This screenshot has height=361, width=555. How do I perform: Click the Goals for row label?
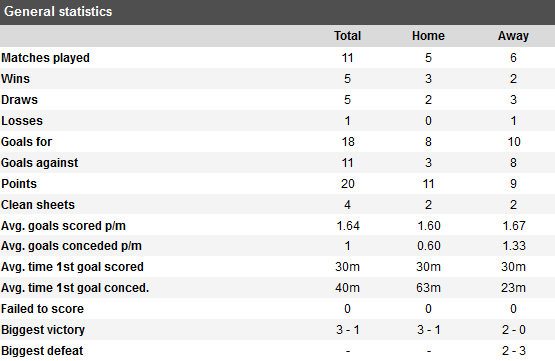[x=27, y=142]
